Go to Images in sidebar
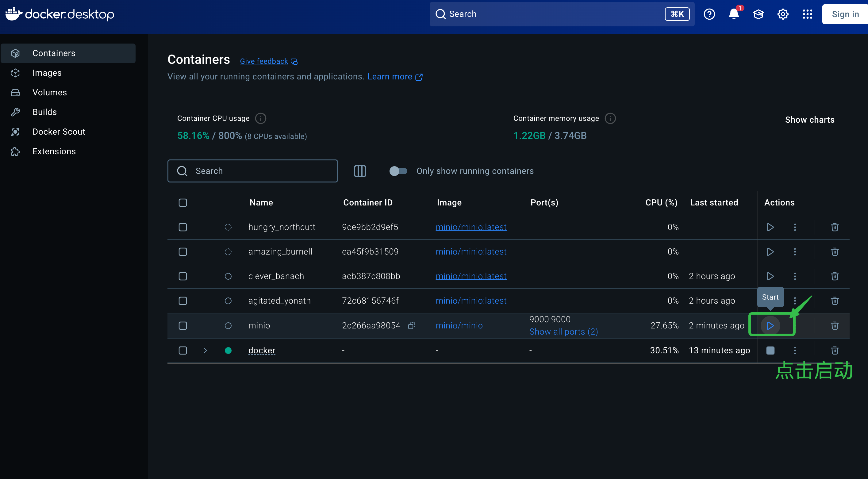 pyautogui.click(x=47, y=73)
